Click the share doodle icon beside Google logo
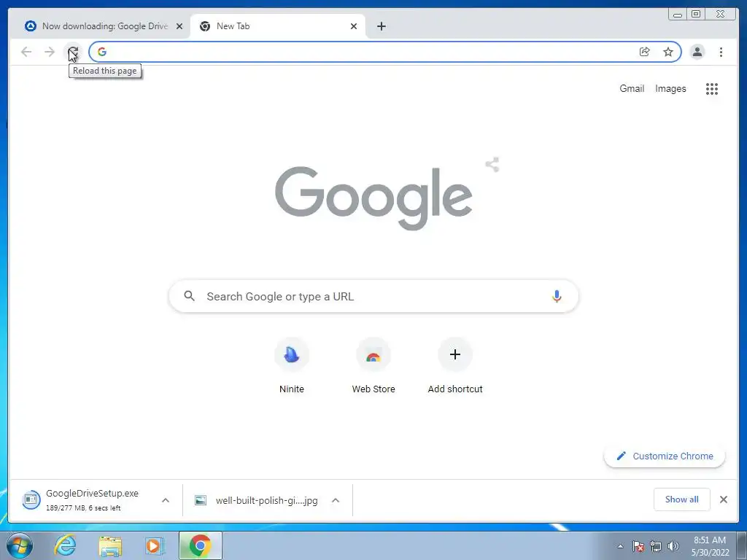The width and height of the screenshot is (747, 560). click(x=492, y=165)
